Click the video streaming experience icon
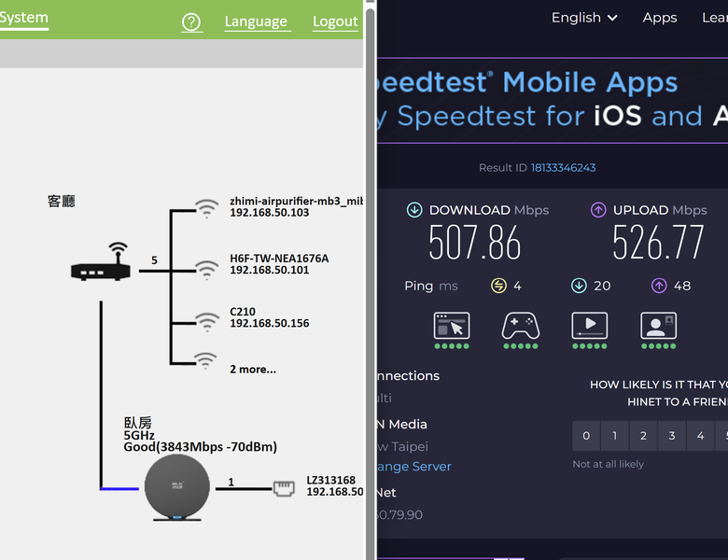728x560 pixels. pos(589,326)
